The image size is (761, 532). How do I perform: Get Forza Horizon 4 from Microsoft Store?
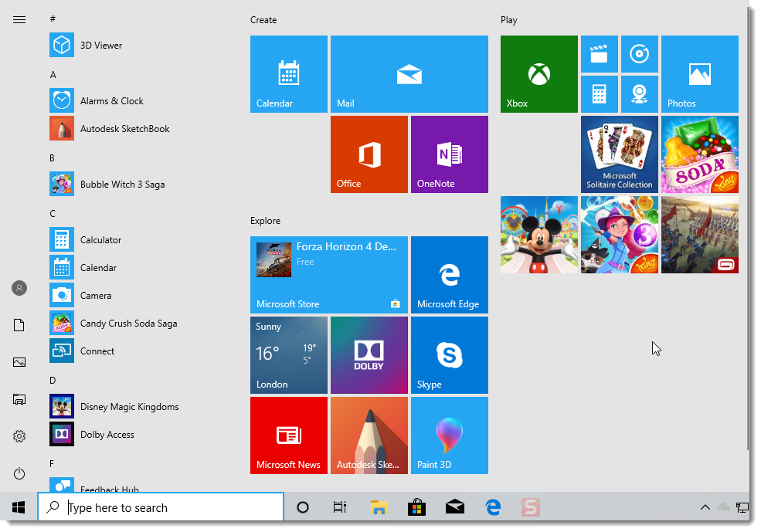328,275
